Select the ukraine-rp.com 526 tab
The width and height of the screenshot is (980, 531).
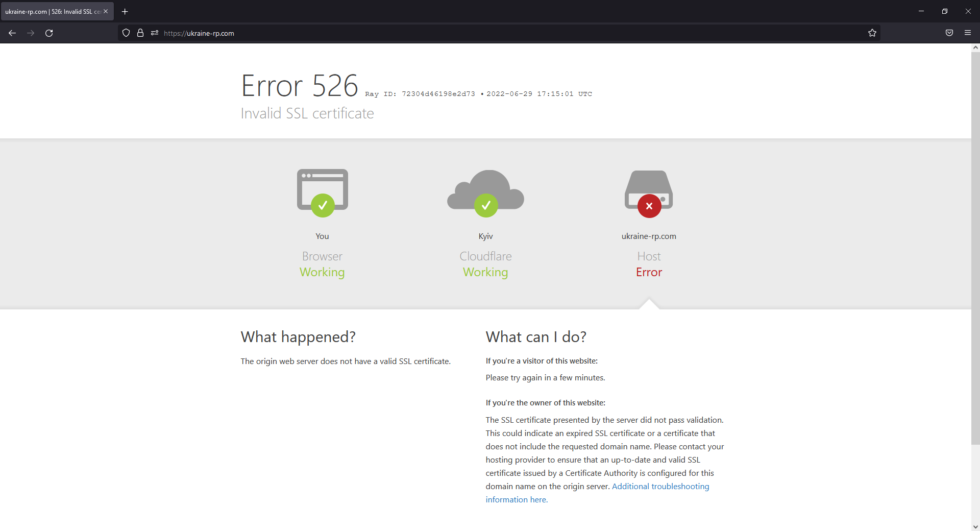[57, 11]
